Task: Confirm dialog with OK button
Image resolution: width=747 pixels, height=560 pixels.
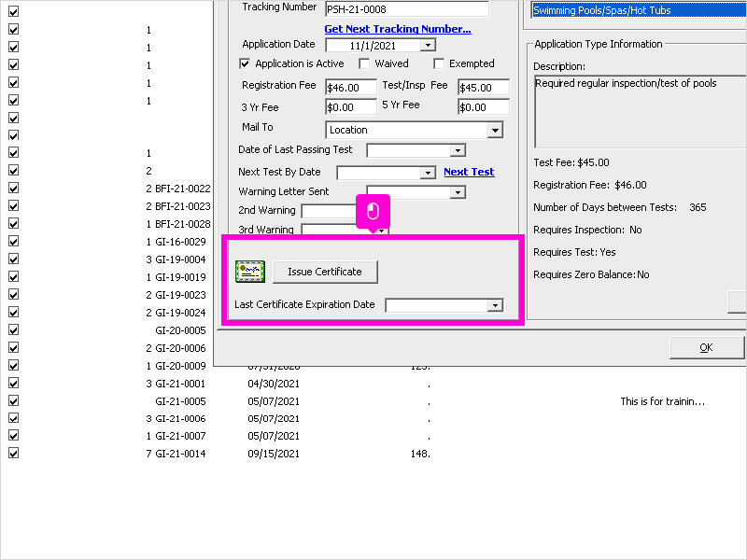Action: tap(706, 347)
